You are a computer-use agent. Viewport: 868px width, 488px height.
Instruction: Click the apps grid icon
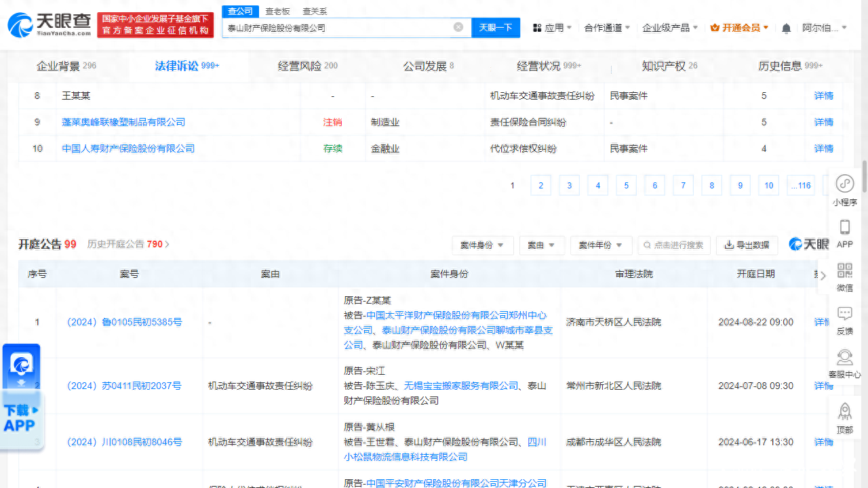pos(537,28)
